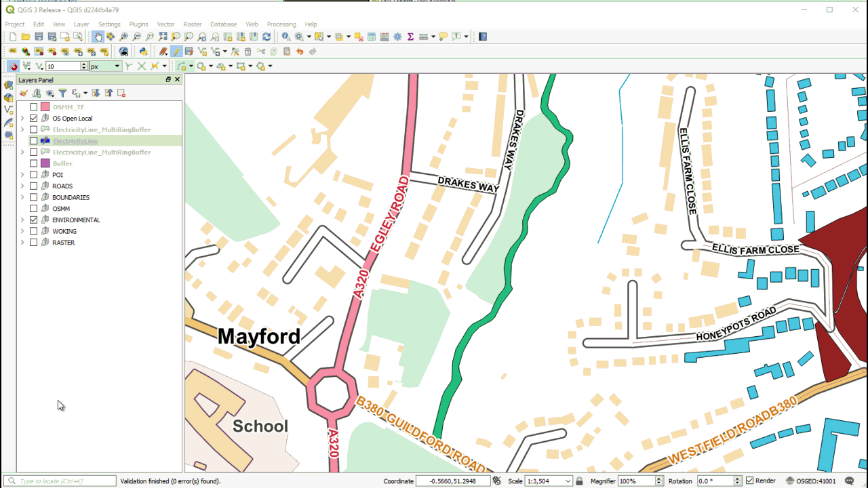Click the Delete Selected trash icon

tap(248, 52)
